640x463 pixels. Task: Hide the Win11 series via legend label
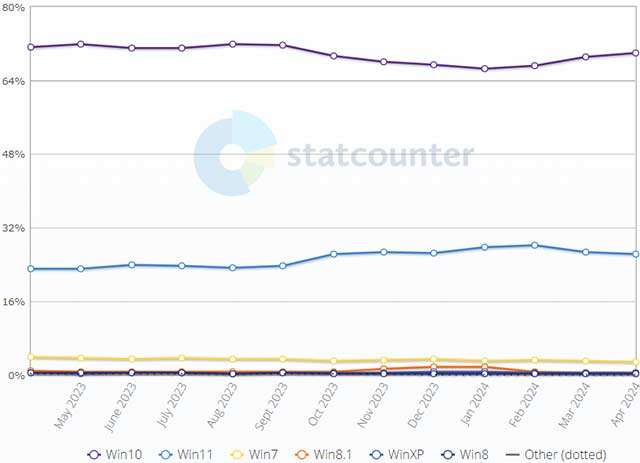pos(196,454)
